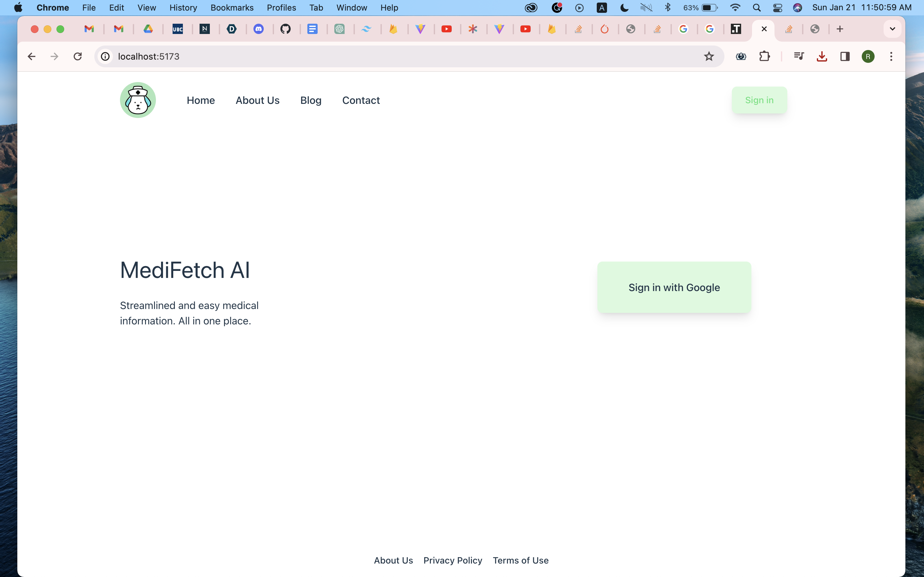Go to Privacy Policy footer link
Image resolution: width=924 pixels, height=577 pixels.
pos(452,560)
